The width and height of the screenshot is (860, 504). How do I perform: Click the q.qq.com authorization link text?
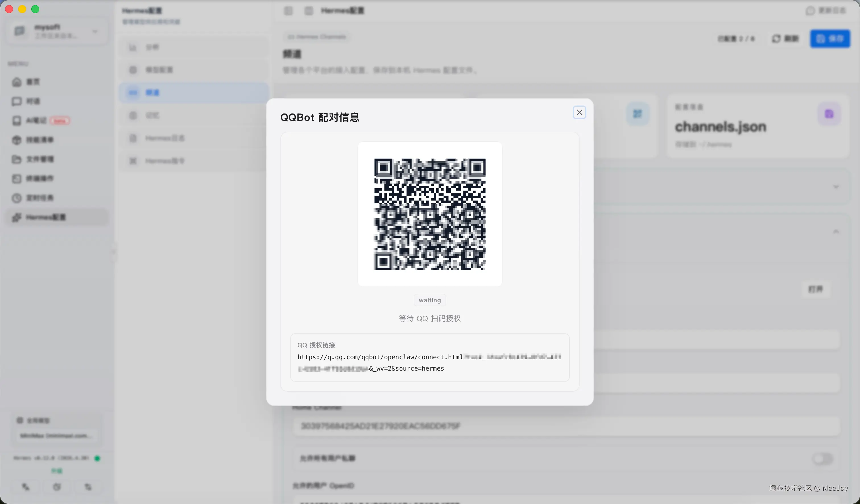coord(429,363)
